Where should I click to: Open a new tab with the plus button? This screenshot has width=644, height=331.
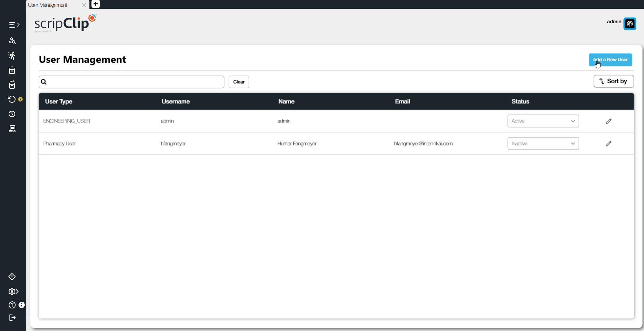pyautogui.click(x=96, y=4)
